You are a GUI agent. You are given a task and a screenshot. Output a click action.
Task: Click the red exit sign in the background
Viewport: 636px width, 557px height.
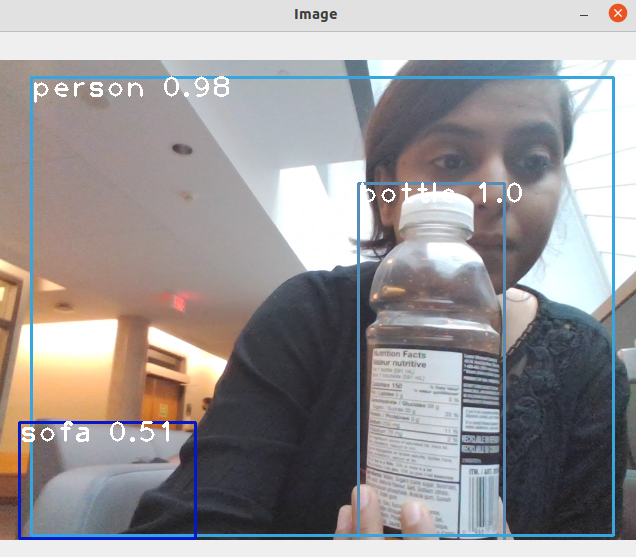click(179, 302)
